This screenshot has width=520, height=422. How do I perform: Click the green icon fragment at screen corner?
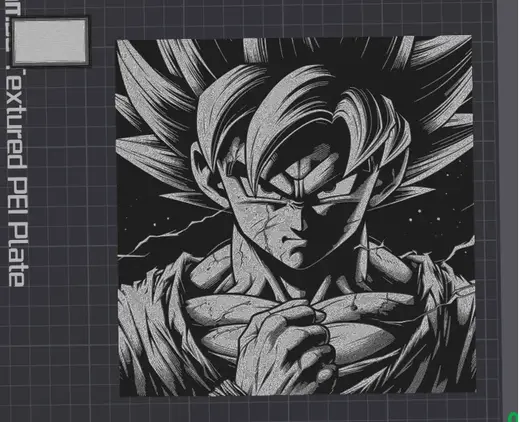pos(514,417)
